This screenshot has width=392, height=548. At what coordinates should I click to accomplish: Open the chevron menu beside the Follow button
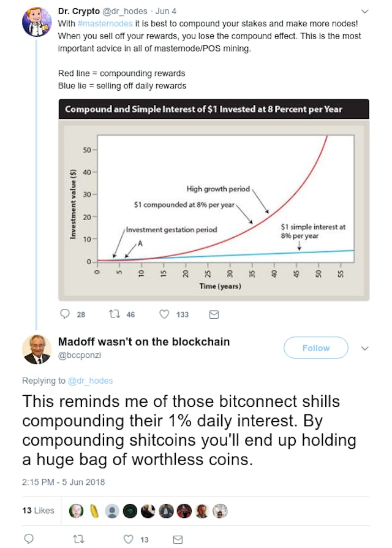click(x=365, y=348)
